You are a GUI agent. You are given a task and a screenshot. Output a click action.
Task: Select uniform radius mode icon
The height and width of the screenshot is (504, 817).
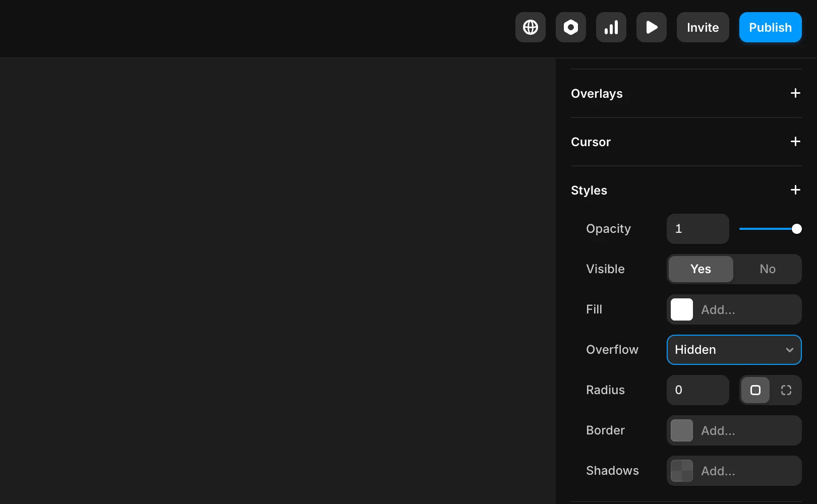click(755, 390)
